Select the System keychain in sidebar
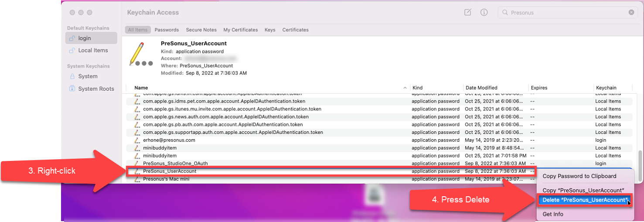Image resolution: width=644 pixels, height=222 pixels. click(x=91, y=76)
